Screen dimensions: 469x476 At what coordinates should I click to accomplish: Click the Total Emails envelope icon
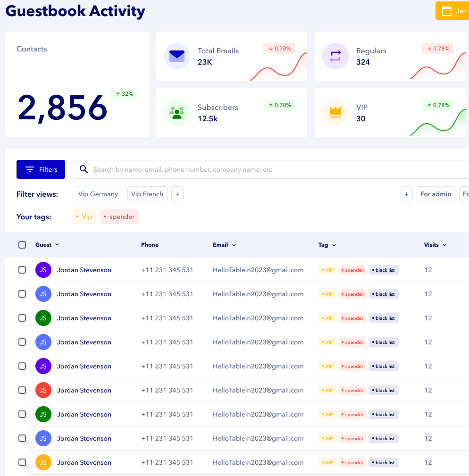click(x=177, y=56)
